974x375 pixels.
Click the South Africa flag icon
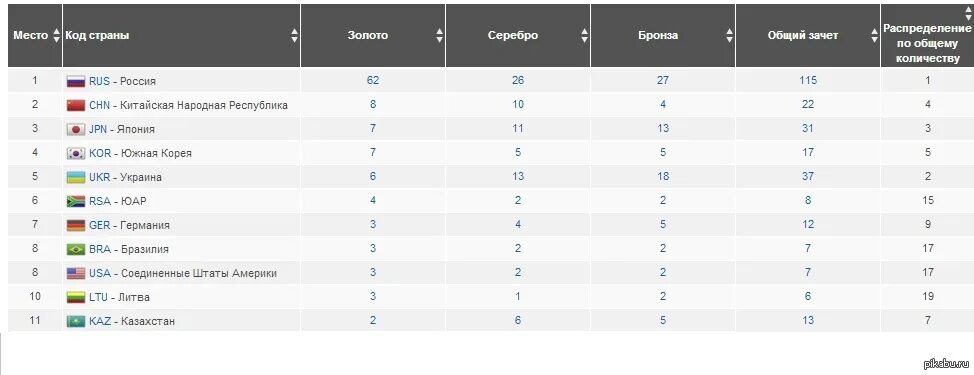click(75, 202)
